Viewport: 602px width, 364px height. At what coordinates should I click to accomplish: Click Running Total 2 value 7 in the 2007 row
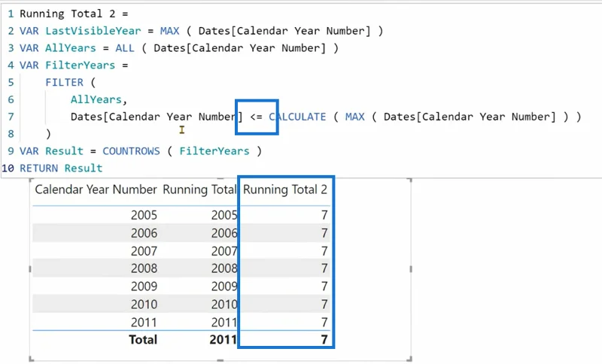tap(324, 251)
